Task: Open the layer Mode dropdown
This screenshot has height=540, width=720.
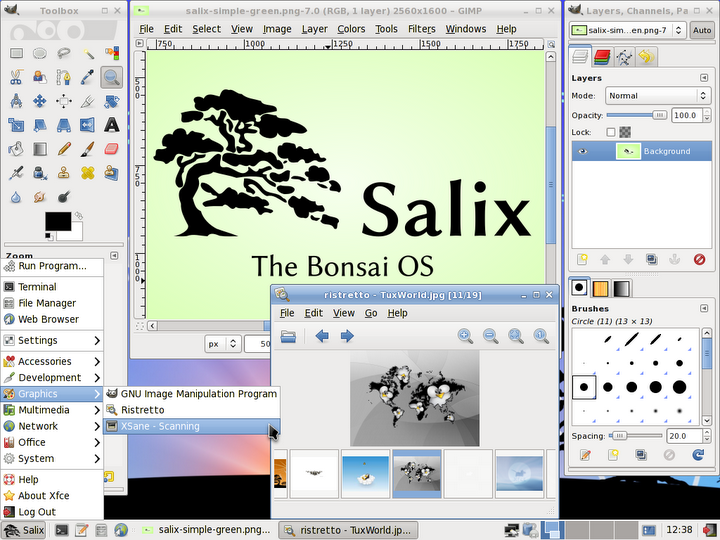Action: point(658,96)
